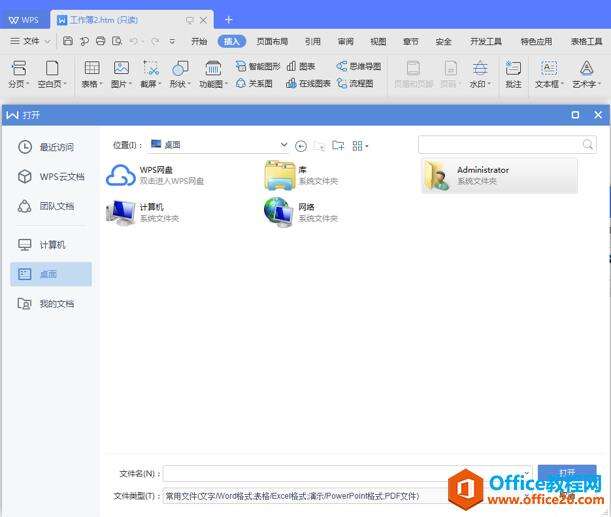Click the print preview icon
Screen dimensions: 611x517
point(117,41)
